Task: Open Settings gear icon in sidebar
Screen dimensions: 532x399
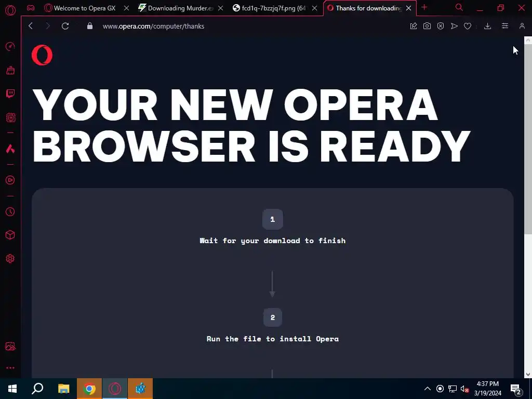Action: [x=10, y=259]
